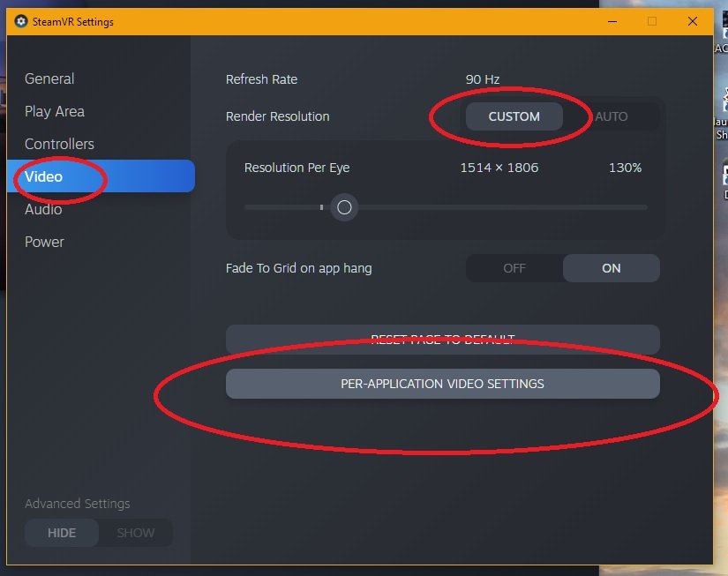Image resolution: width=728 pixels, height=576 pixels.
Task: Click the Resolution Per Eye slider handle
Action: tap(344, 208)
